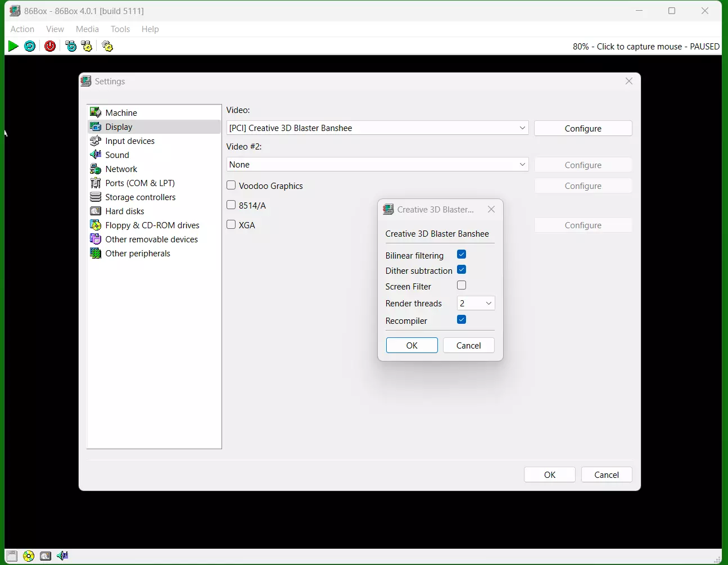Expand the Video card dropdown
The height and width of the screenshot is (565, 728).
377,128
